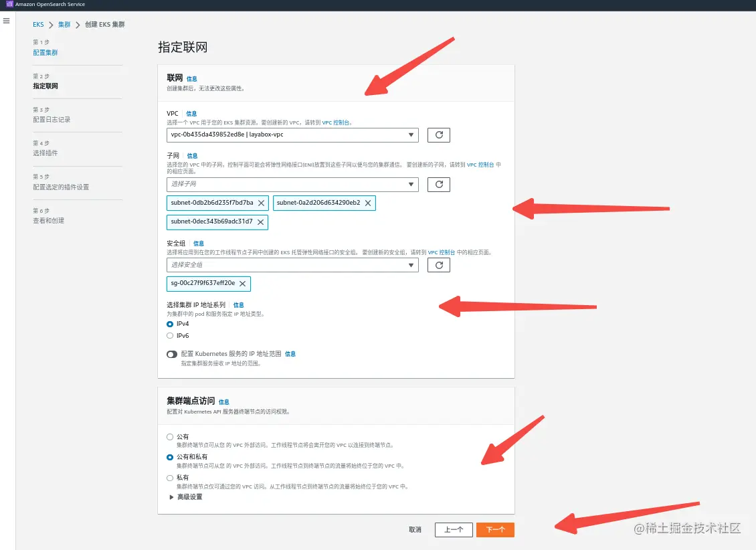Open 信息 link next to 安全组 label

tap(199, 244)
